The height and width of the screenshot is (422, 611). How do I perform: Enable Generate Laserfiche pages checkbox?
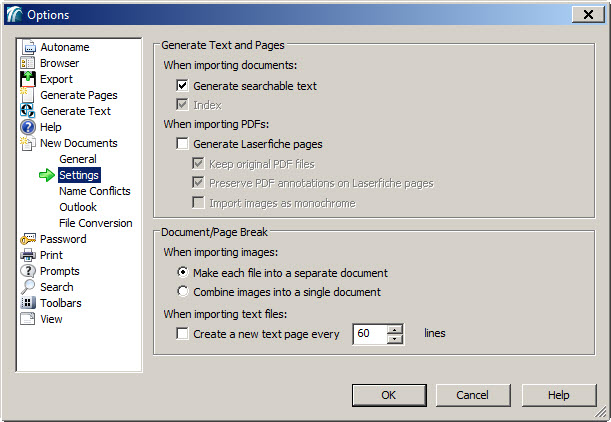pos(182,144)
